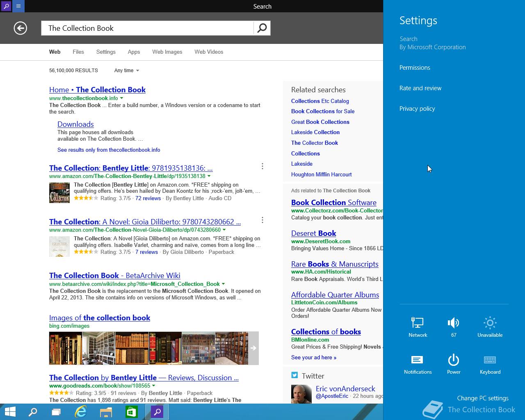The image size is (525, 420).
Task: Click Eric vonAnderseck's profile photo
Action: (301, 394)
